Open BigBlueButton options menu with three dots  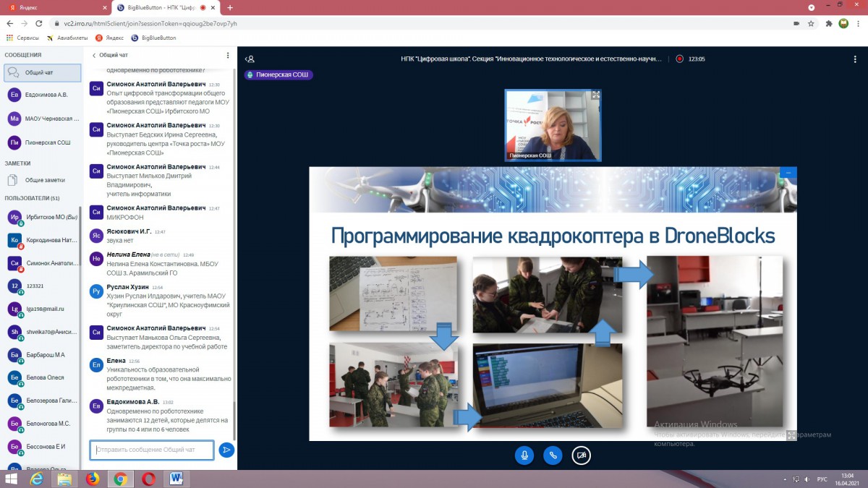[x=854, y=59]
